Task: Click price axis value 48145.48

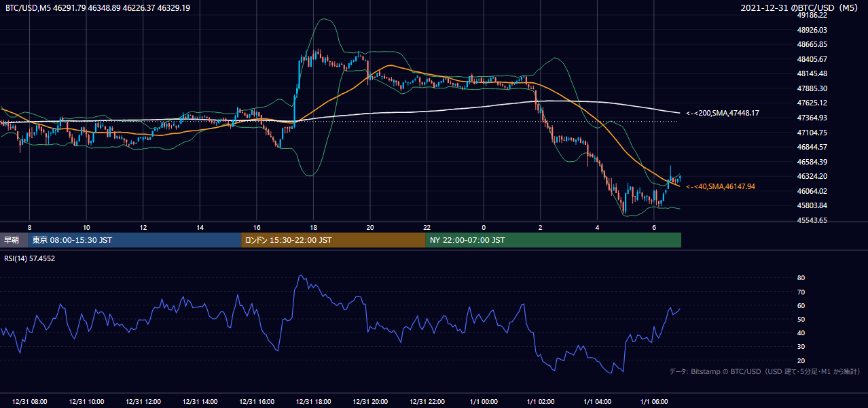Action: tap(812, 73)
